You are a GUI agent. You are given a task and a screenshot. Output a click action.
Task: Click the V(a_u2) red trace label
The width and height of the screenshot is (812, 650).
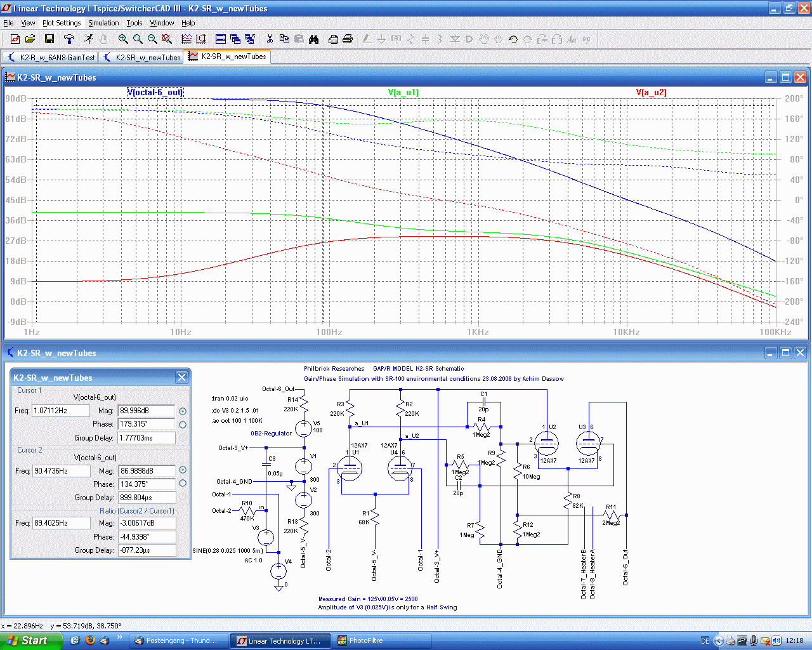[651, 93]
